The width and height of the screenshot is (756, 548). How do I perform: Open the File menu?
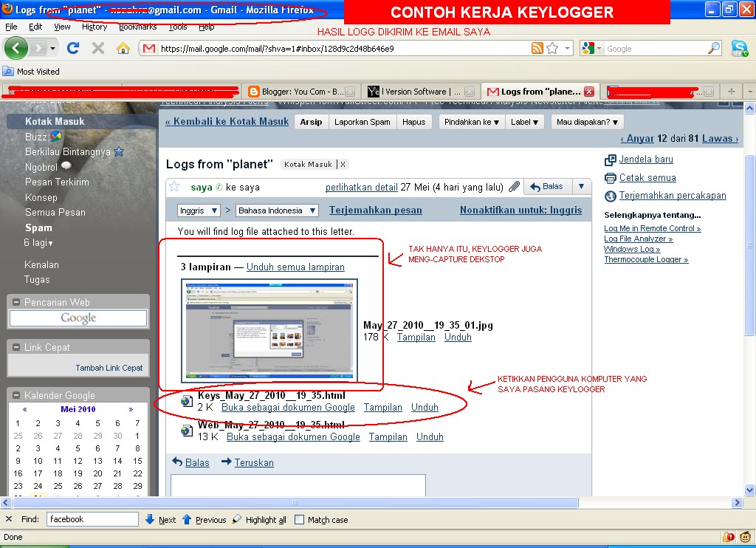pos(10,27)
